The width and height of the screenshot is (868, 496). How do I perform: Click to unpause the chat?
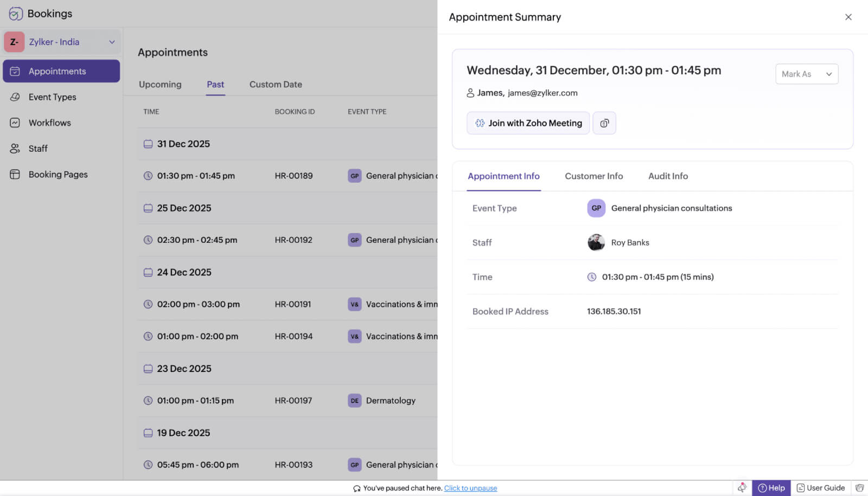(470, 488)
